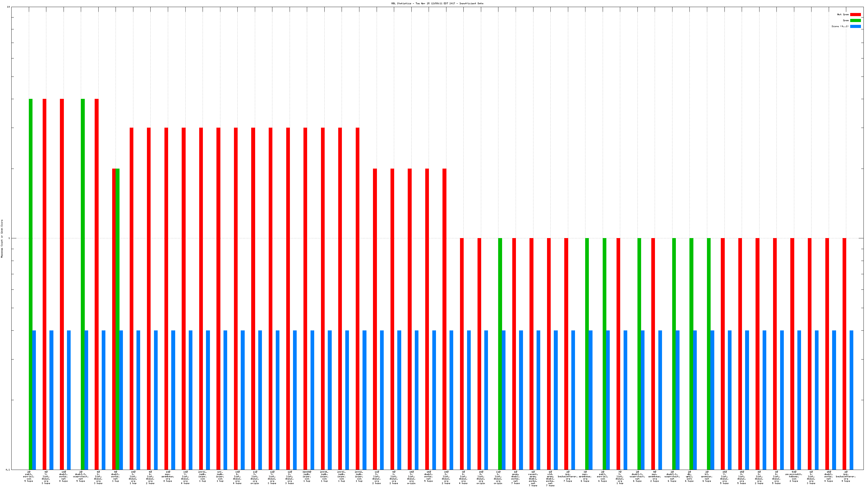Click the green Spam legend swatch

tap(855, 21)
